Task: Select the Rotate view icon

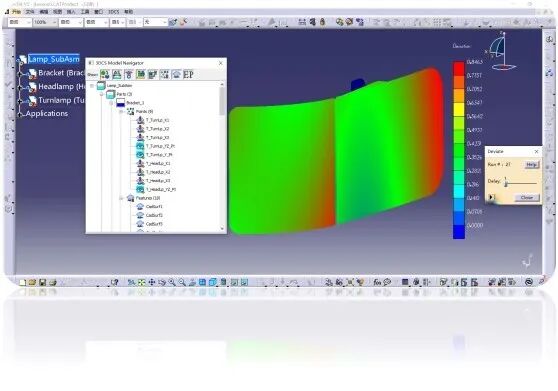Action: click(x=162, y=282)
